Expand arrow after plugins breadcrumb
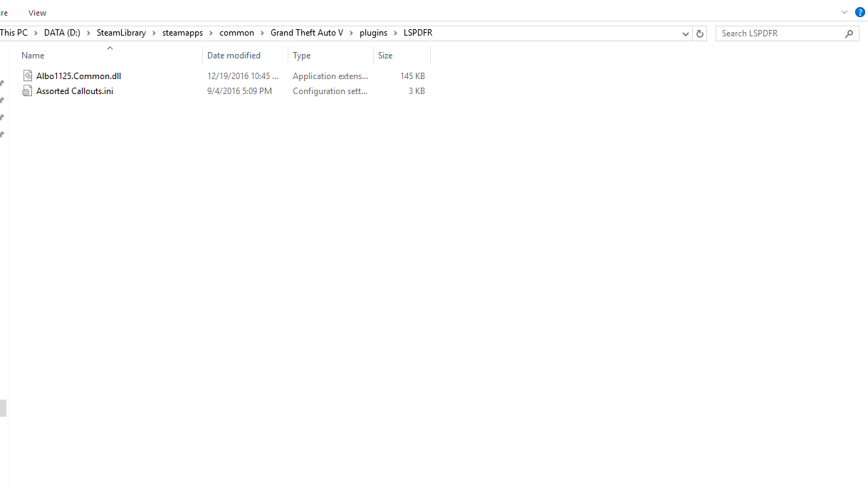The width and height of the screenshot is (868, 488). point(395,33)
